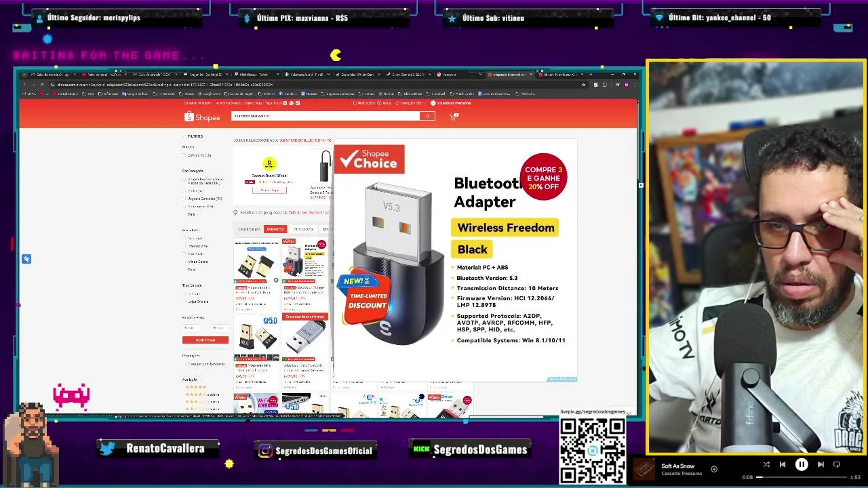
Task: Open the Baseus official store logo
Action: pyautogui.click(x=269, y=163)
